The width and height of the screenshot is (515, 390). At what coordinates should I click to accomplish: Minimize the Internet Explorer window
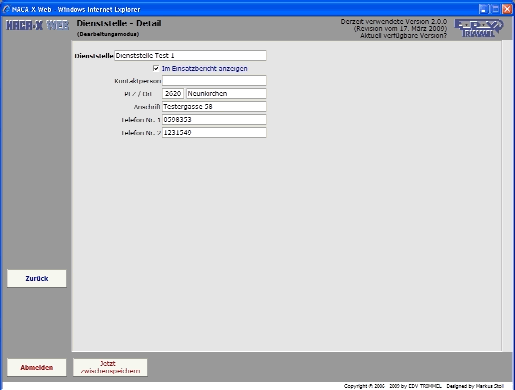tap(483, 9)
